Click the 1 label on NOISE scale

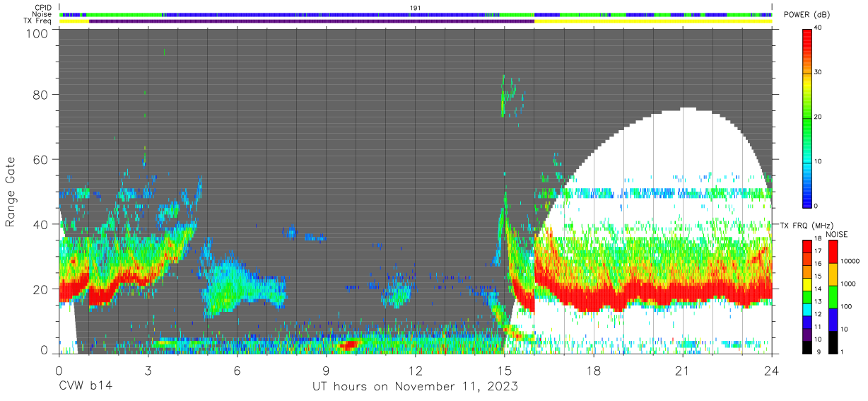[x=843, y=351]
